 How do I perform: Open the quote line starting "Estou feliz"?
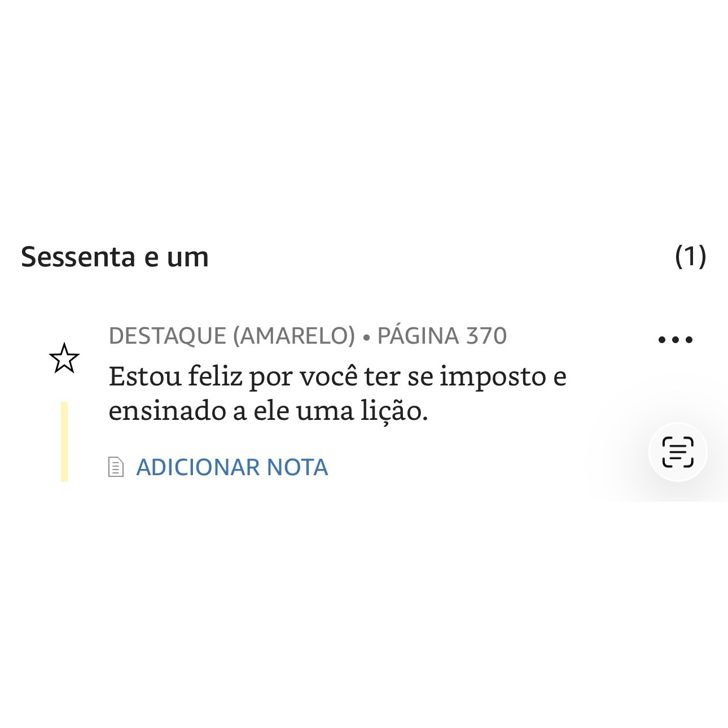[x=337, y=376]
